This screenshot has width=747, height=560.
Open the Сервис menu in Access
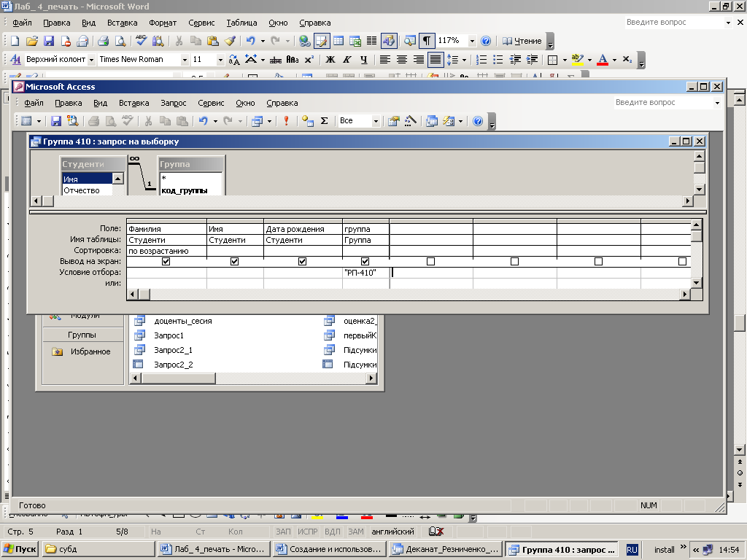[211, 103]
